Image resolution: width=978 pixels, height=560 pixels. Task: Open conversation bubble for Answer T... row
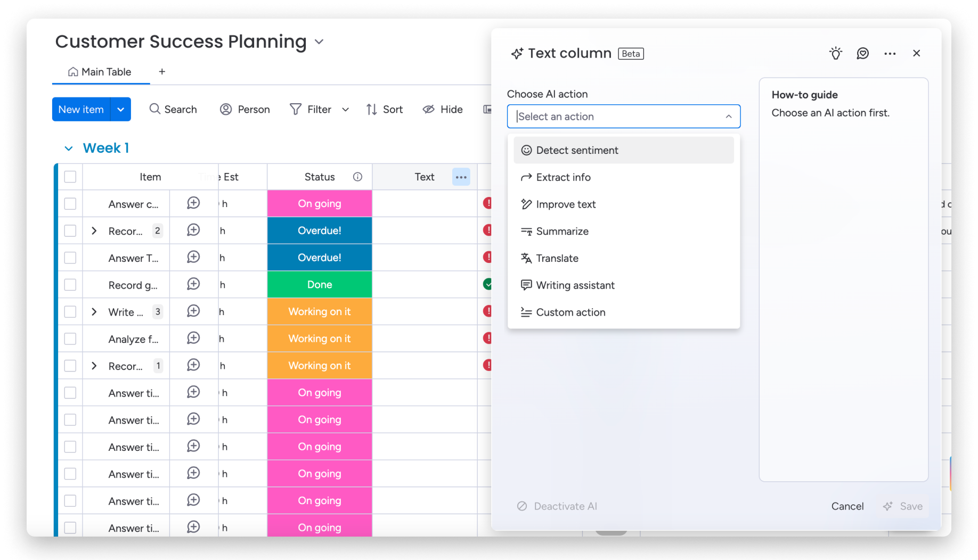(x=193, y=258)
